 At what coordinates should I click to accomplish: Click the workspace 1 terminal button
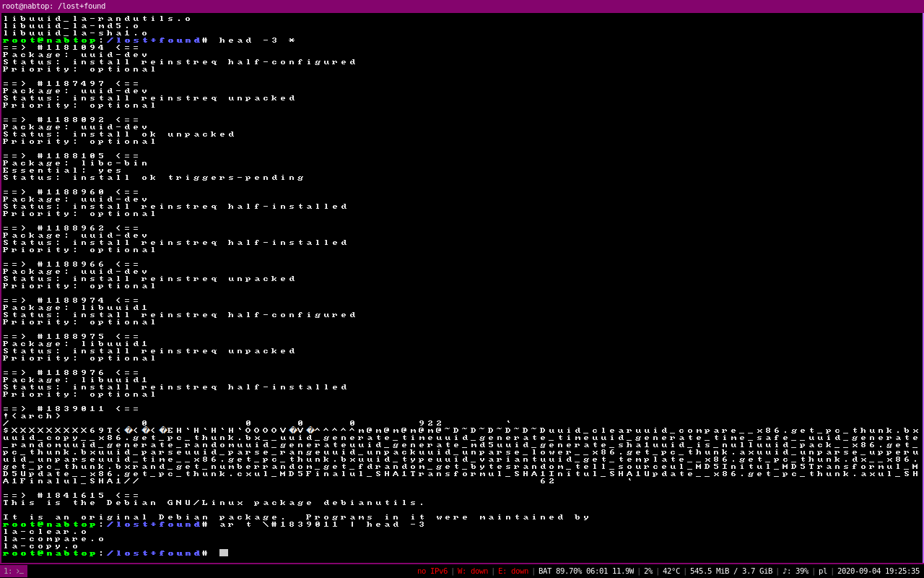point(14,571)
